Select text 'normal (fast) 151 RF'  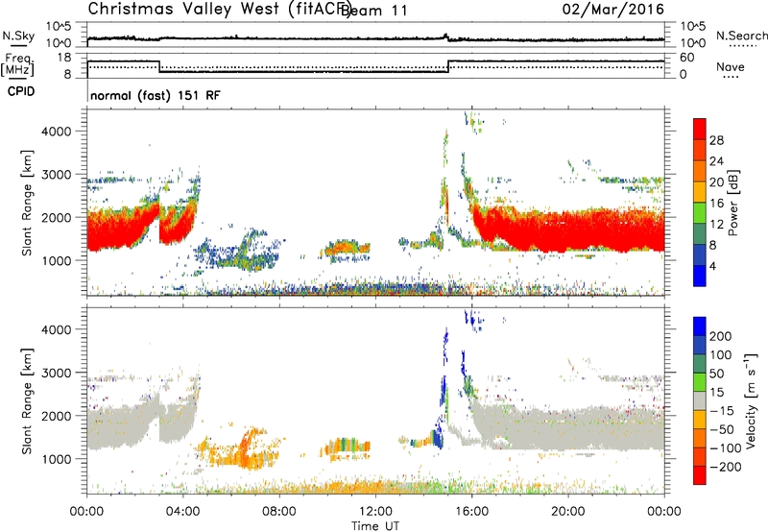[x=156, y=95]
